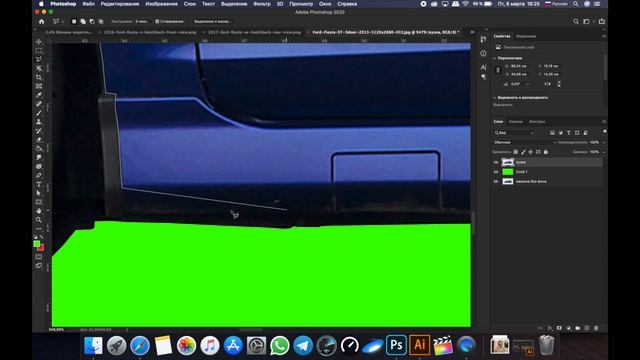Select the Brush tool
This screenshot has width=640, height=360.
click(39, 113)
